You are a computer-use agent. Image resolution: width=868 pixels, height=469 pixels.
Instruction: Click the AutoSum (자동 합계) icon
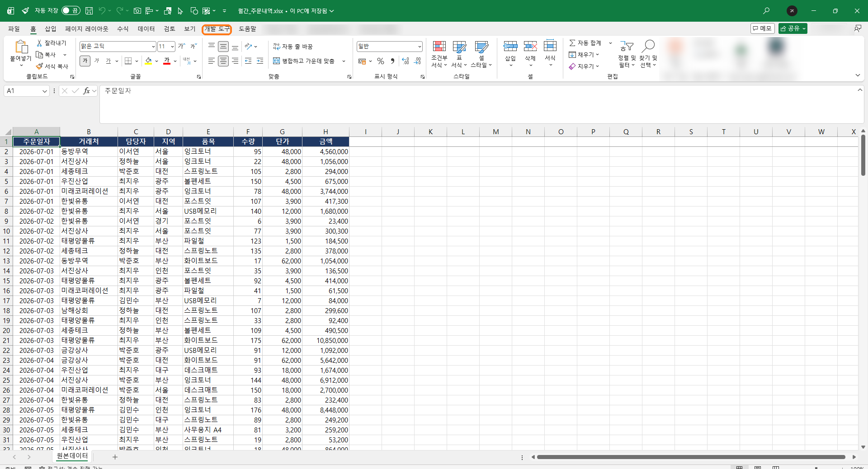pyautogui.click(x=572, y=43)
